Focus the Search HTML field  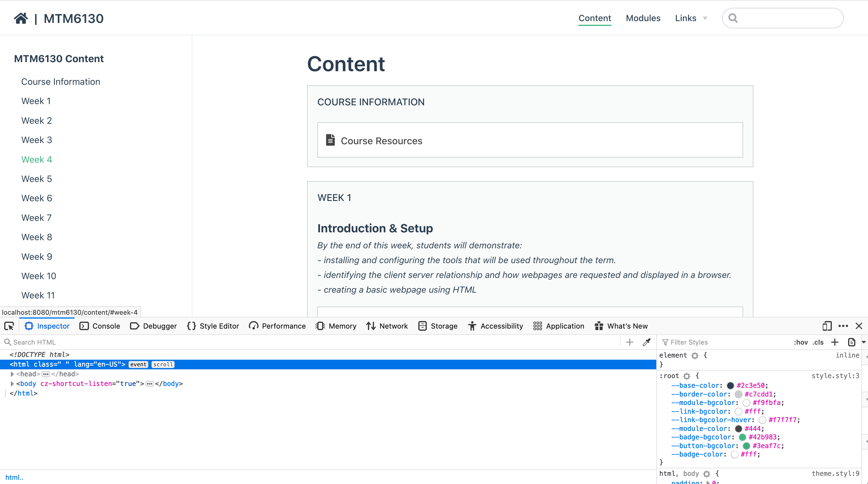[x=310, y=342]
